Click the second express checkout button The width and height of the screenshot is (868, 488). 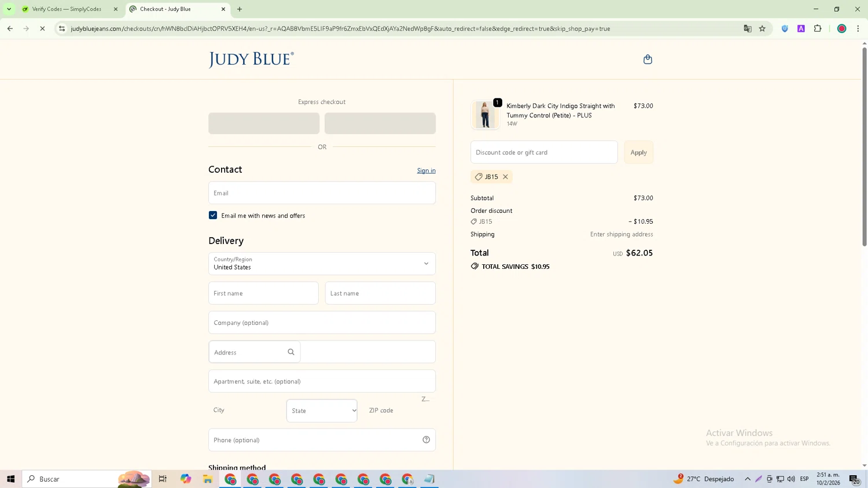pos(380,123)
